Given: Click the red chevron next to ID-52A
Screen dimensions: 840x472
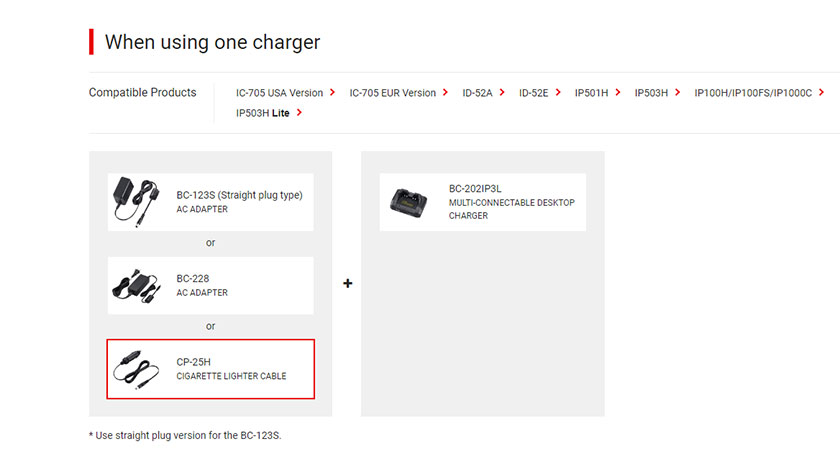Looking at the screenshot, I should point(502,92).
